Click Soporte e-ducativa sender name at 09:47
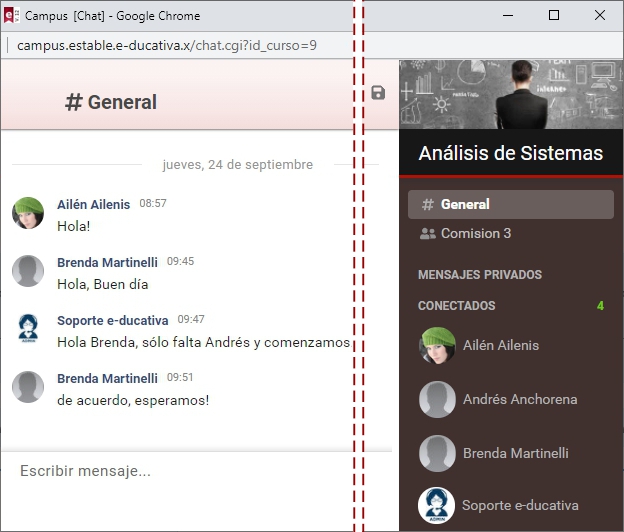Screen dimensions: 624x532 [x=112, y=320]
